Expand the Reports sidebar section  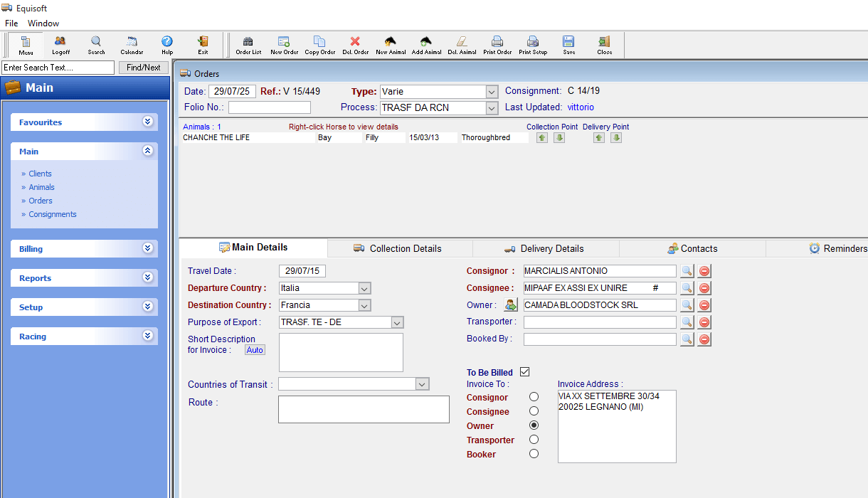(x=148, y=277)
